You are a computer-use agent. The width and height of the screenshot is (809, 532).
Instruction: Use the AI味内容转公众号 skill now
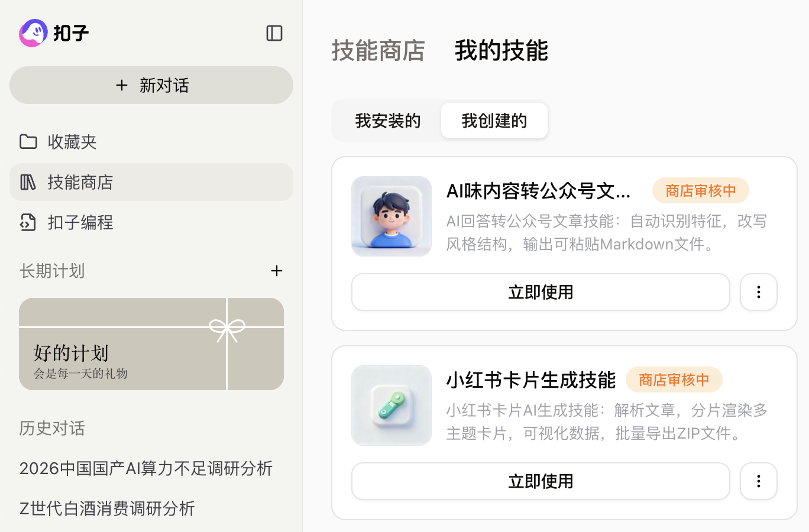pos(541,292)
